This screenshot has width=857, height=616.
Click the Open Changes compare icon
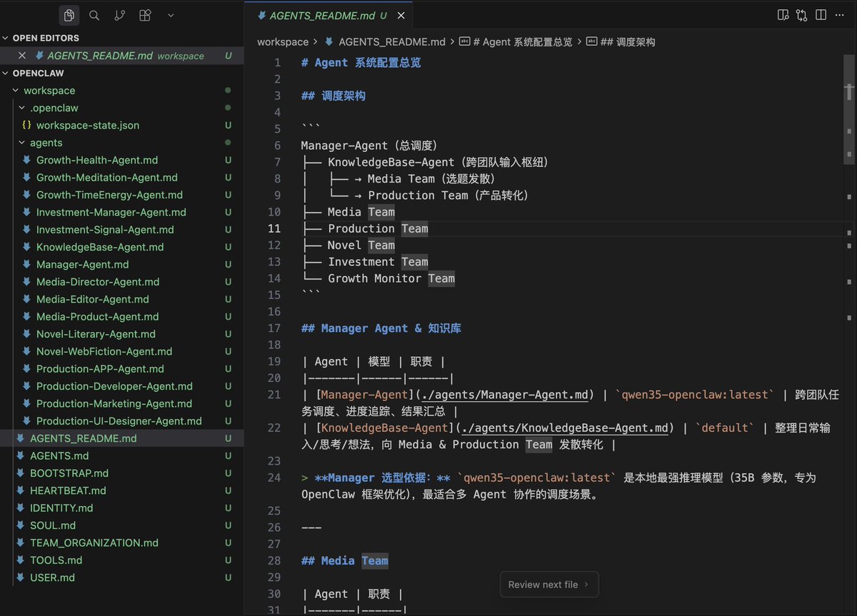coord(802,15)
